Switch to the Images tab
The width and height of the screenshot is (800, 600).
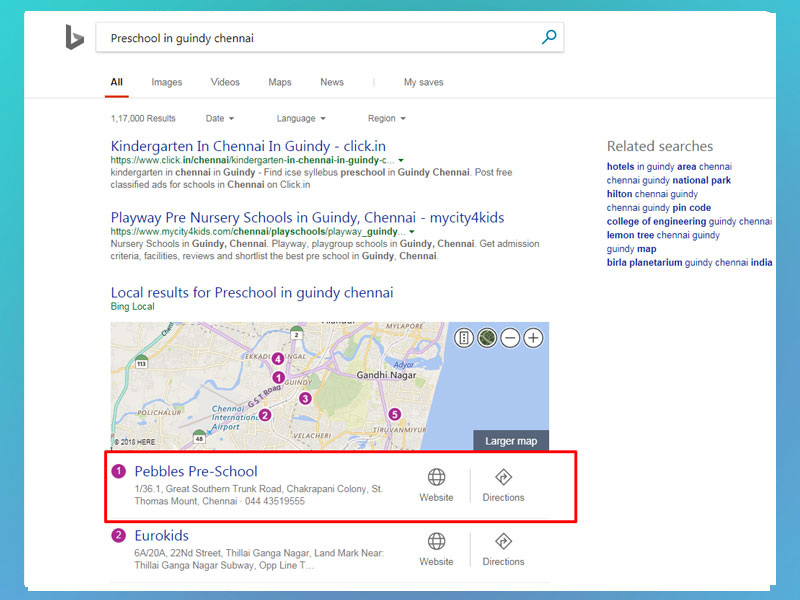coord(167,82)
